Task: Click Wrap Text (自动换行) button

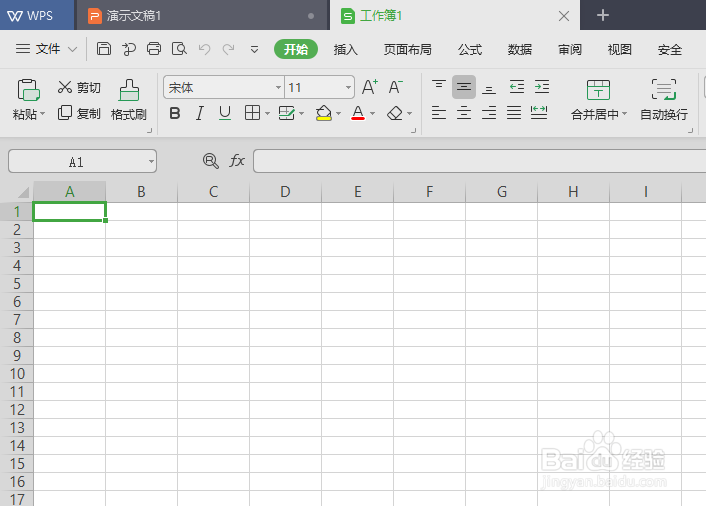Action: [664, 100]
